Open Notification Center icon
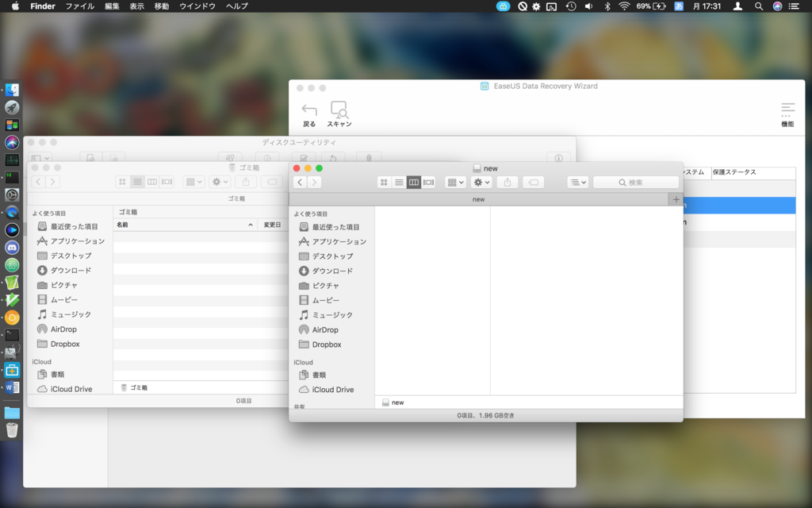This screenshot has width=812, height=508. (794, 6)
